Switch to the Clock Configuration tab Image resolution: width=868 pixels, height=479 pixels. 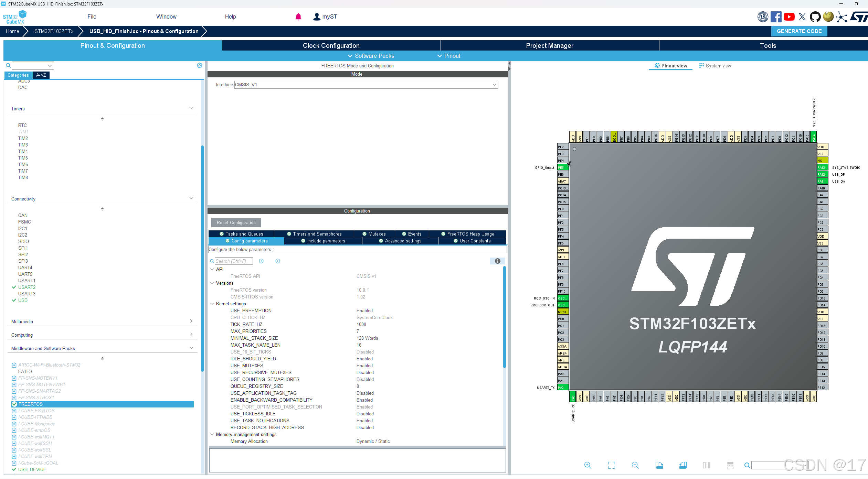331,45
